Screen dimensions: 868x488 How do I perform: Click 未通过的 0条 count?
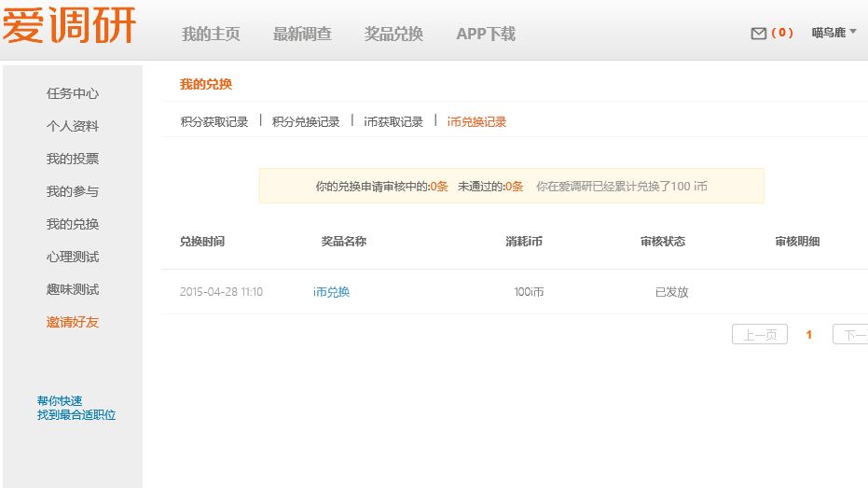pos(515,187)
